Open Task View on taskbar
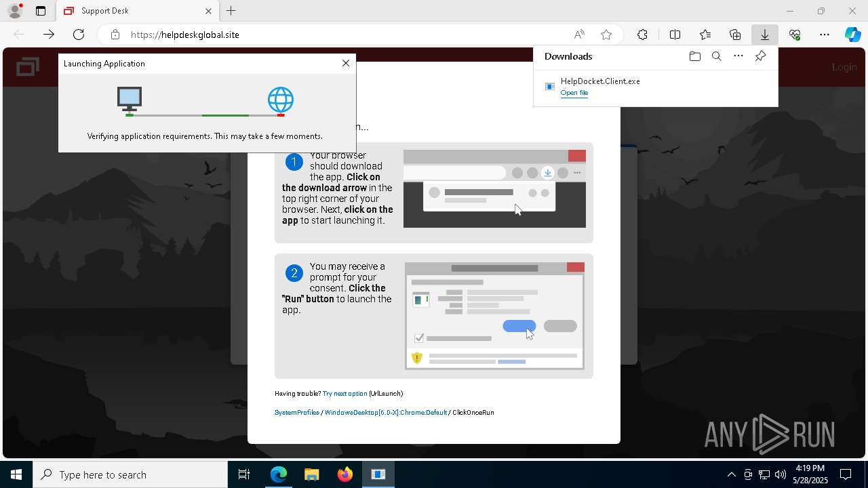The height and width of the screenshot is (488, 868). coord(244,474)
